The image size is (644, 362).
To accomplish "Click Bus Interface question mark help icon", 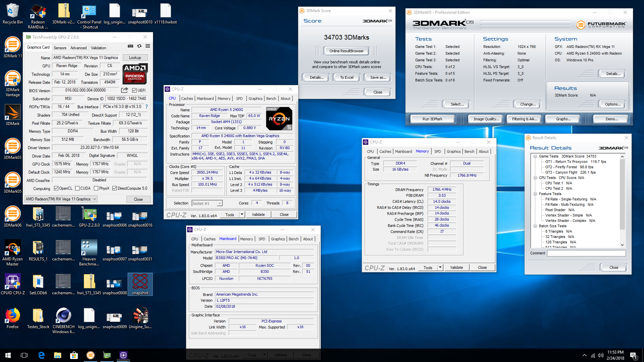I will 147,107.
